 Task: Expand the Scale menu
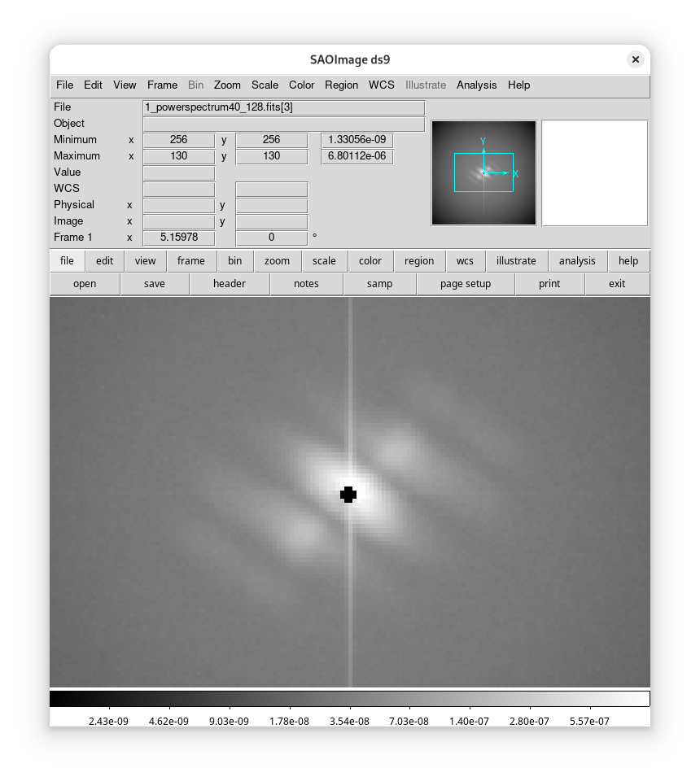pos(265,85)
